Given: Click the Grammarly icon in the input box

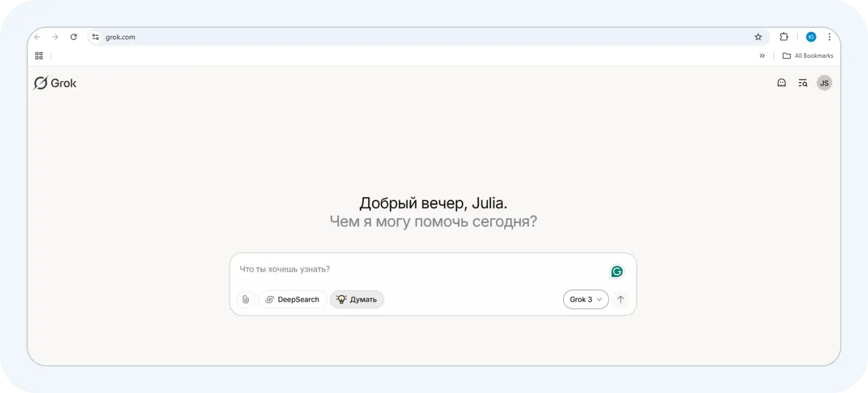Looking at the screenshot, I should [616, 271].
